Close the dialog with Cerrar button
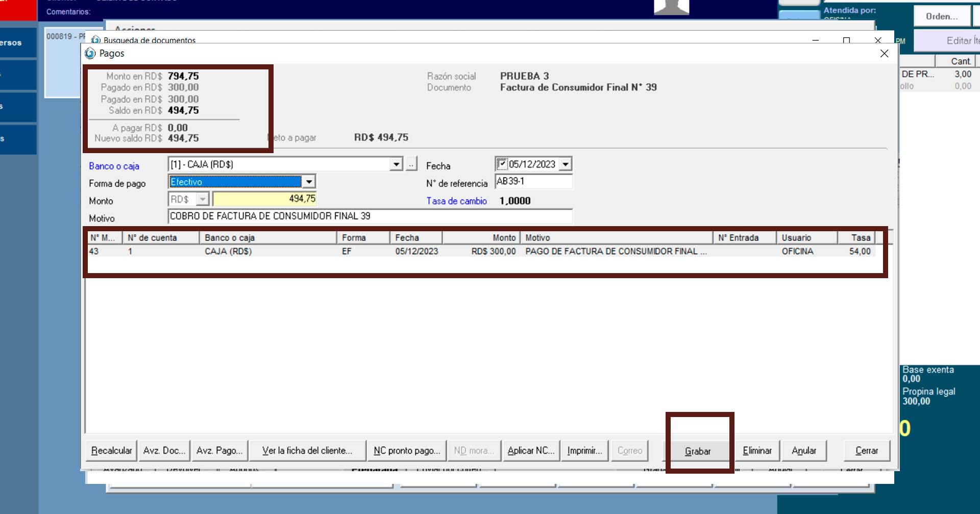The image size is (980, 514). (x=866, y=451)
